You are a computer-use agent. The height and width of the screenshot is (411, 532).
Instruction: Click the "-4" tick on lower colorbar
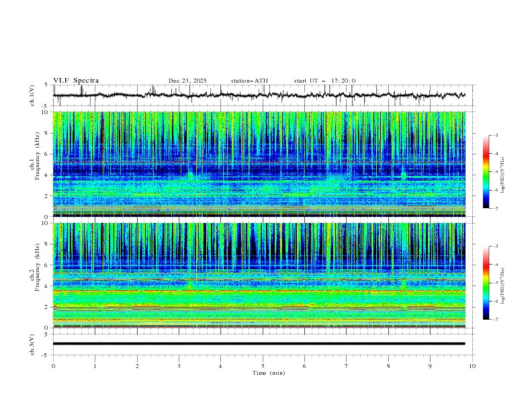pyautogui.click(x=496, y=265)
